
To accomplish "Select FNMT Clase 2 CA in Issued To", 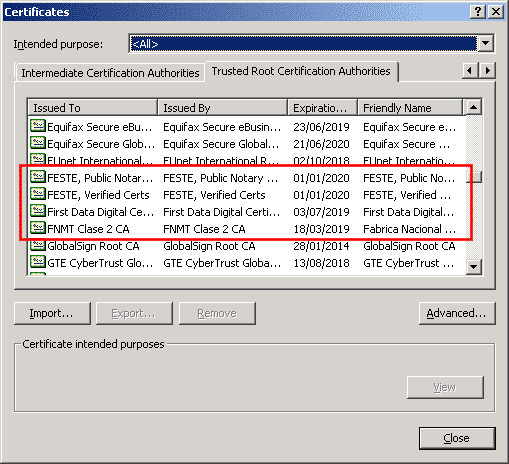I will click(x=88, y=229).
